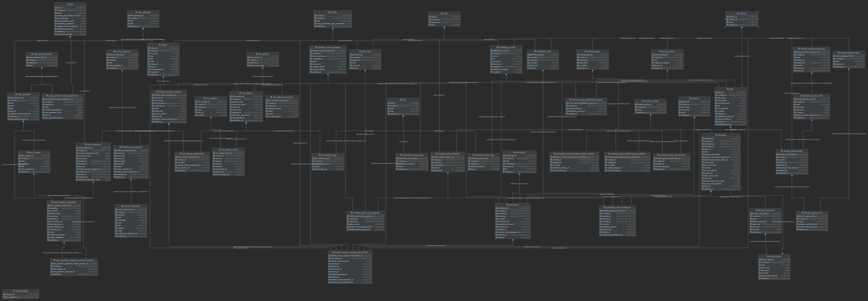868x301 pixels.
Task: Select the scorm_resource table header
Action: 122,51
